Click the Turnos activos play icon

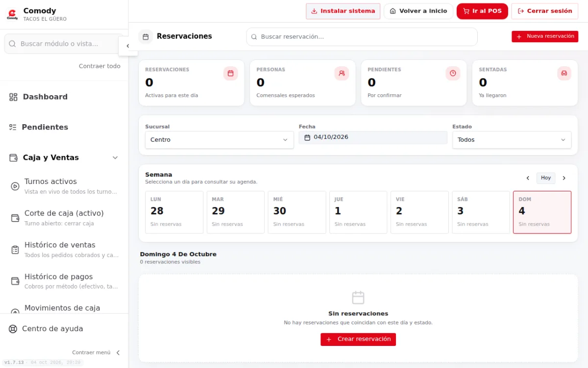click(15, 186)
